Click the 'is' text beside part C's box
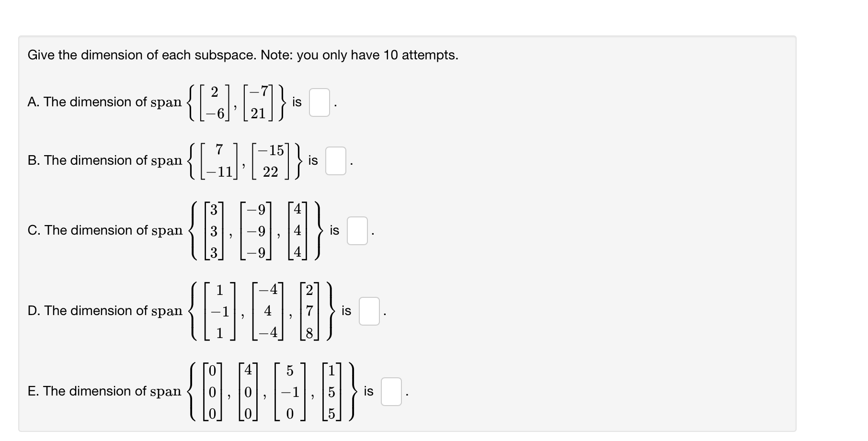868x441 pixels. (334, 231)
